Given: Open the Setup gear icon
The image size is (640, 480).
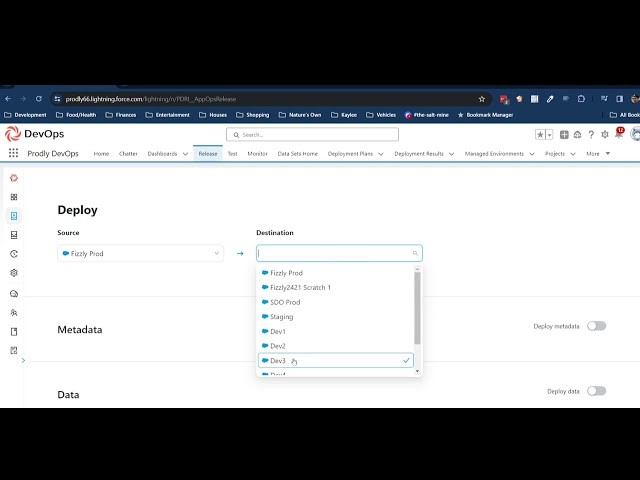Looking at the screenshot, I should point(605,134).
